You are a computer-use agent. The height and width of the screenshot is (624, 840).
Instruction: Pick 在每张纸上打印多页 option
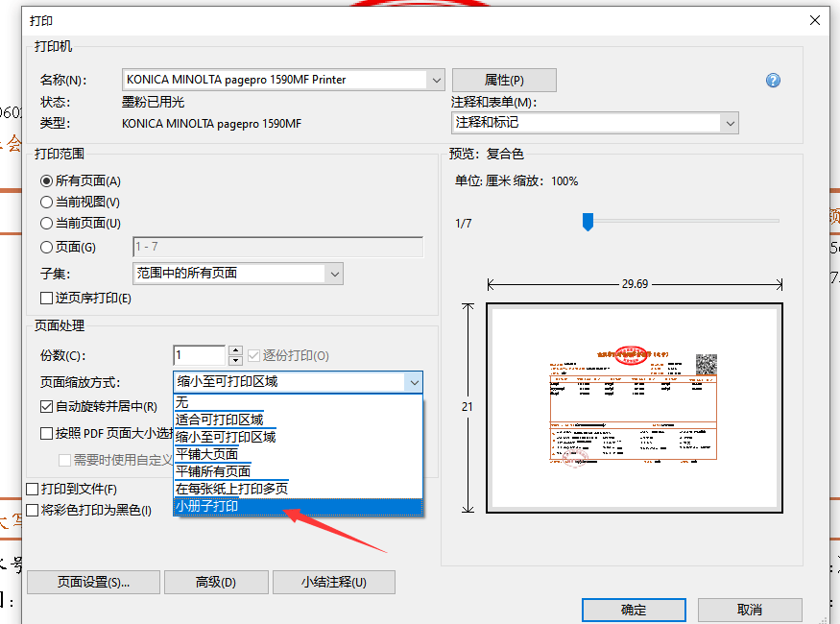point(298,489)
